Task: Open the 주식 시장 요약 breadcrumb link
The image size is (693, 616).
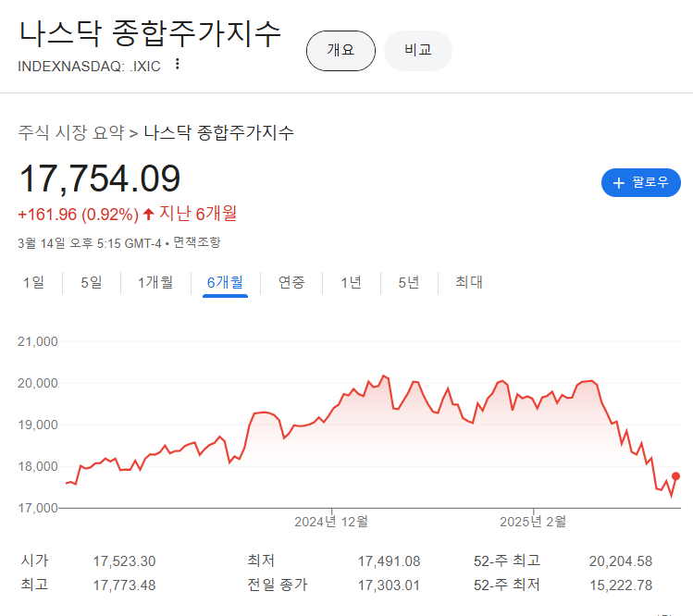Action: tap(70, 132)
